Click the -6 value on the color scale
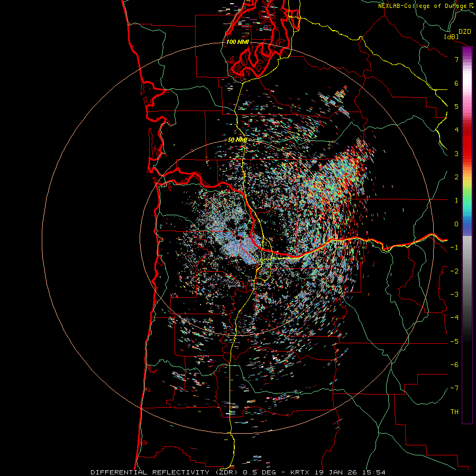The width and height of the screenshot is (476, 476). click(454, 365)
